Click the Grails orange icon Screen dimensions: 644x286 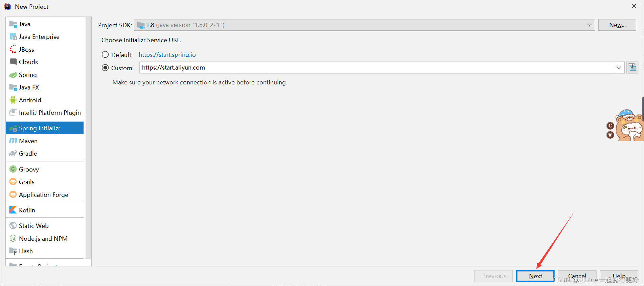(13, 182)
